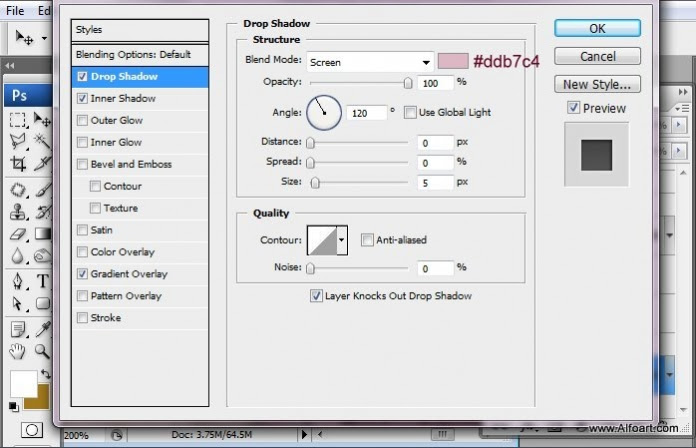Click the New Style... button
The height and width of the screenshot is (448, 696).
[x=597, y=85]
